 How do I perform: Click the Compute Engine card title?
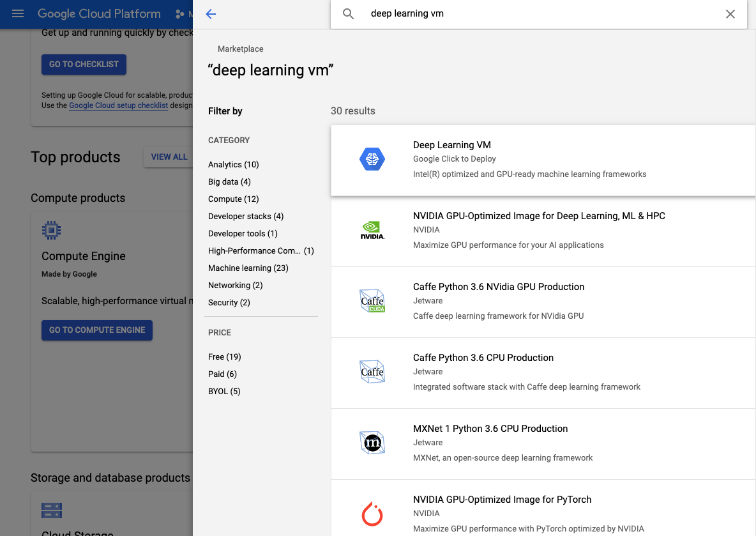point(84,256)
